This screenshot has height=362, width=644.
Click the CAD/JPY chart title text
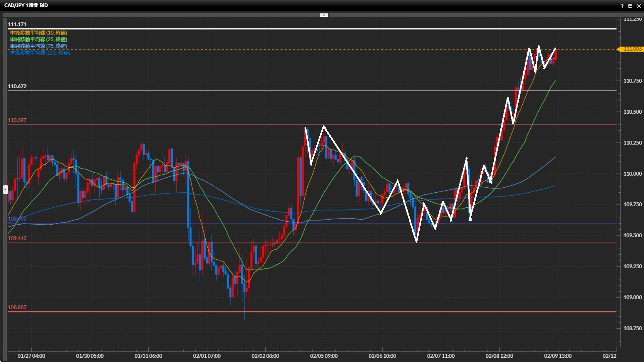26,5
